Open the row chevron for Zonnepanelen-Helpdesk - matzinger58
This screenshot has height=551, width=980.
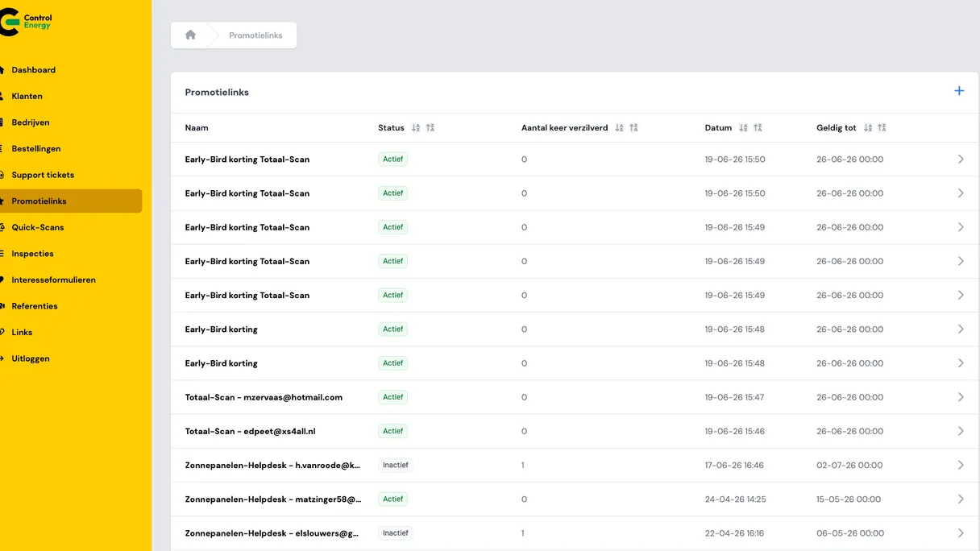pyautogui.click(x=961, y=499)
